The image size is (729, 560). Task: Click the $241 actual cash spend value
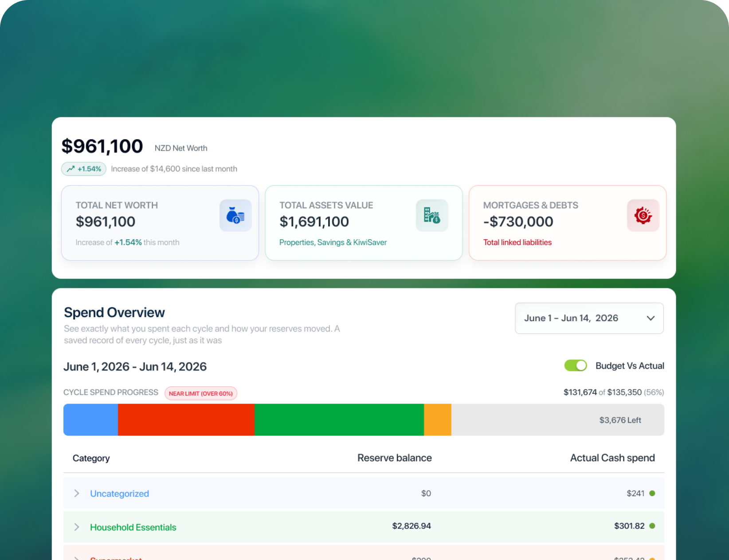point(635,493)
